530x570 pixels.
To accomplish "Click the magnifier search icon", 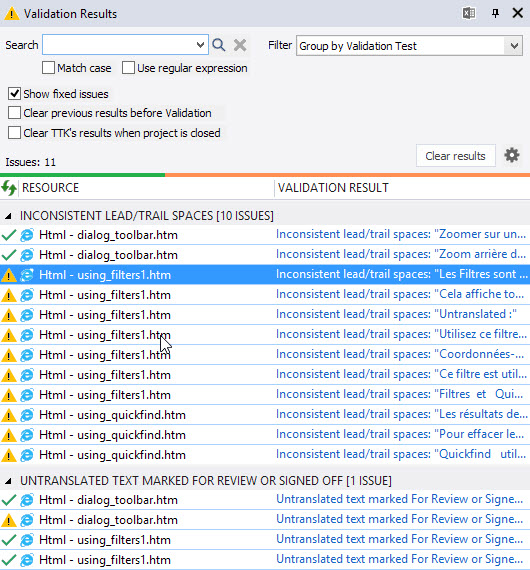I will point(219,45).
